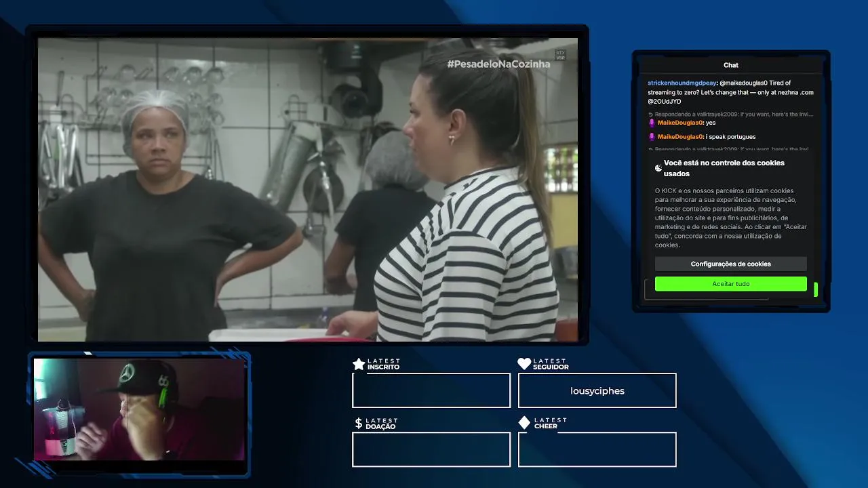The width and height of the screenshot is (868, 488).
Task: Click the 'Latest Inscrito' label
Action: pyautogui.click(x=384, y=364)
